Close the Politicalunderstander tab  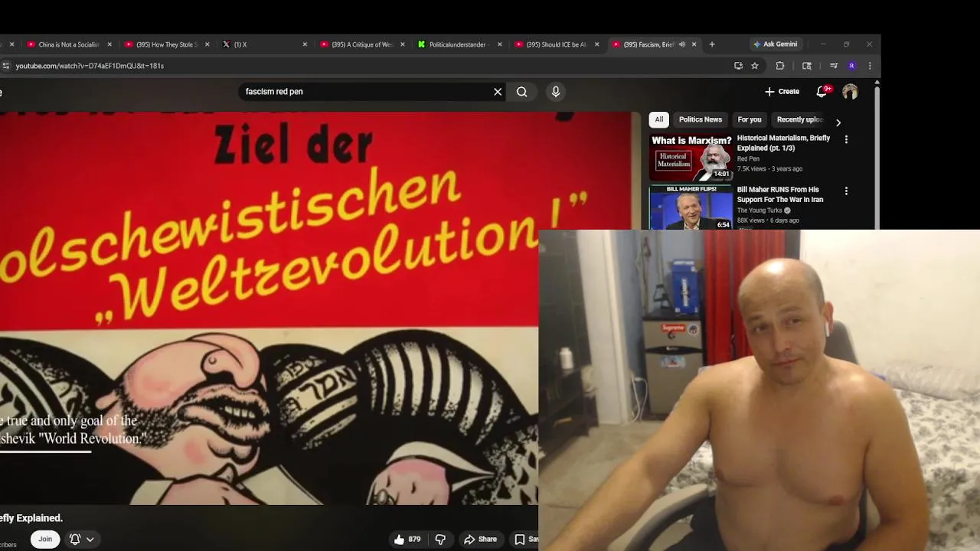pos(500,44)
